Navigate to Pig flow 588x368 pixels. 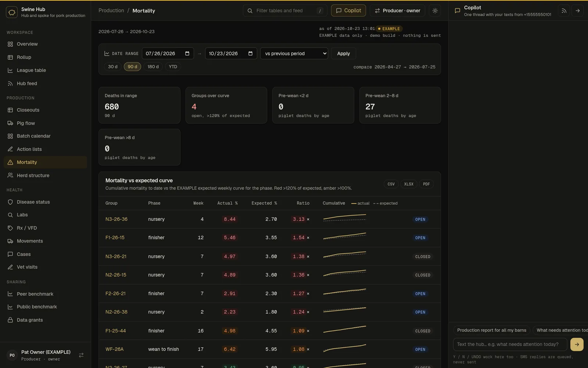[45, 123]
